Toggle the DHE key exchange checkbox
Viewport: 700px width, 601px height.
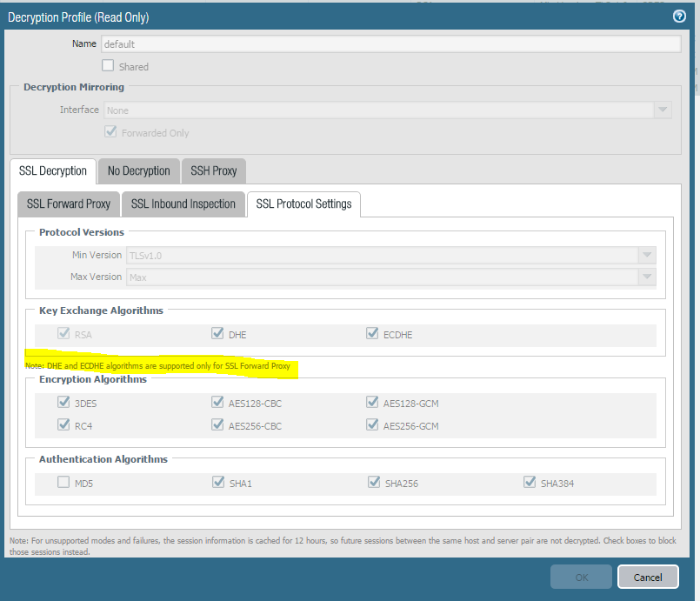[217, 333]
